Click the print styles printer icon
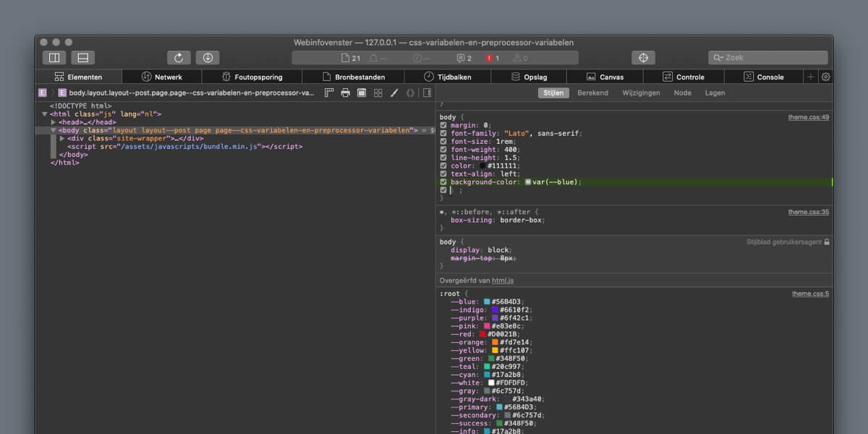This screenshot has width=868, height=434. pyautogui.click(x=346, y=93)
